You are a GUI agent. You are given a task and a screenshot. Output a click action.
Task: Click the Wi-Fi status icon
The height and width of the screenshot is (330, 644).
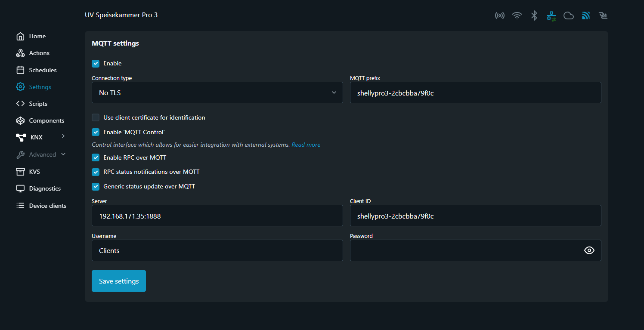pyautogui.click(x=517, y=16)
